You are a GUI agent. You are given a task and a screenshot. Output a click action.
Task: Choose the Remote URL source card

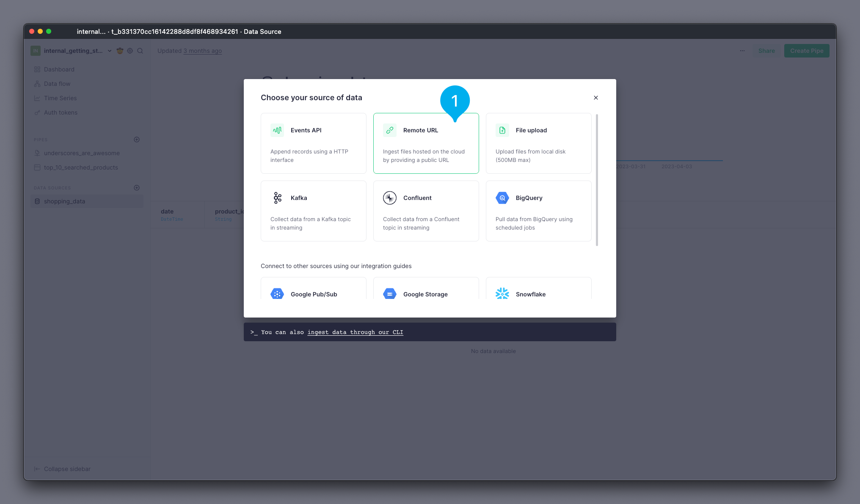(x=426, y=143)
